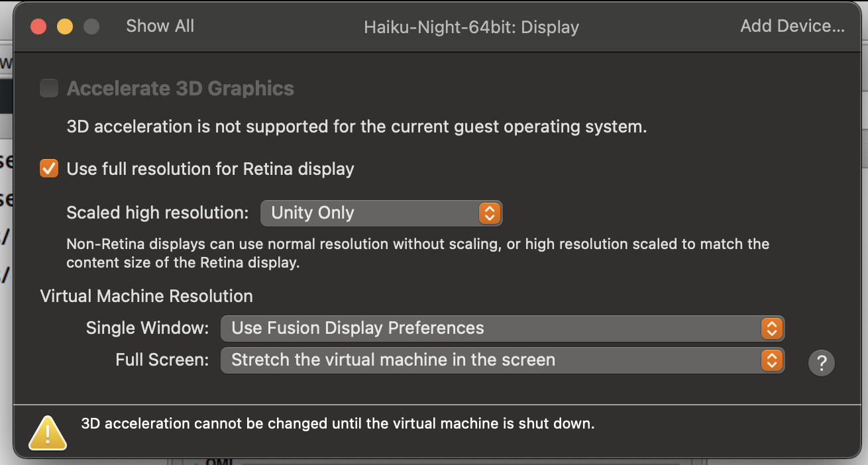
Task: Click Show All in the title bar
Action: click(x=160, y=26)
